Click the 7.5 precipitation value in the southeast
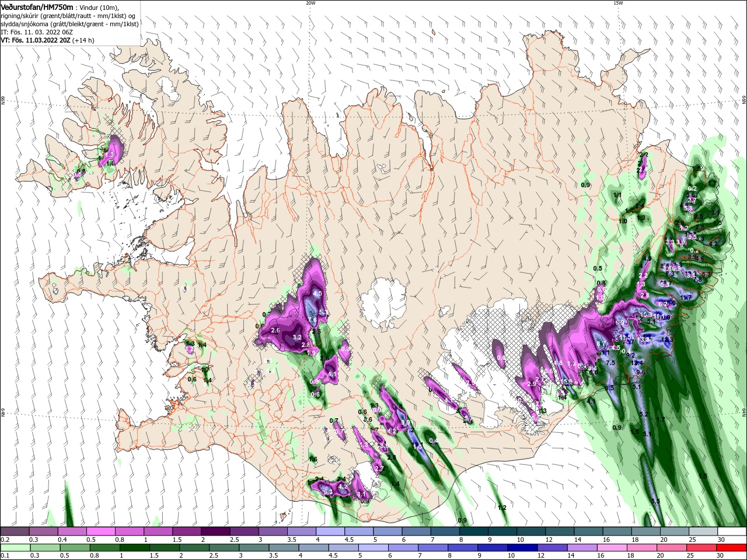The width and height of the screenshot is (747, 560). 610,363
